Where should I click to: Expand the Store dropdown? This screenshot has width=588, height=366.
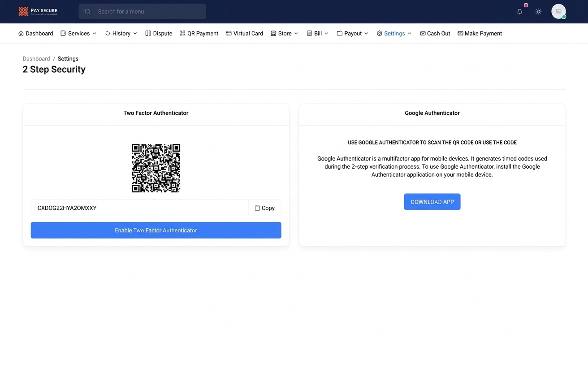[x=285, y=33]
